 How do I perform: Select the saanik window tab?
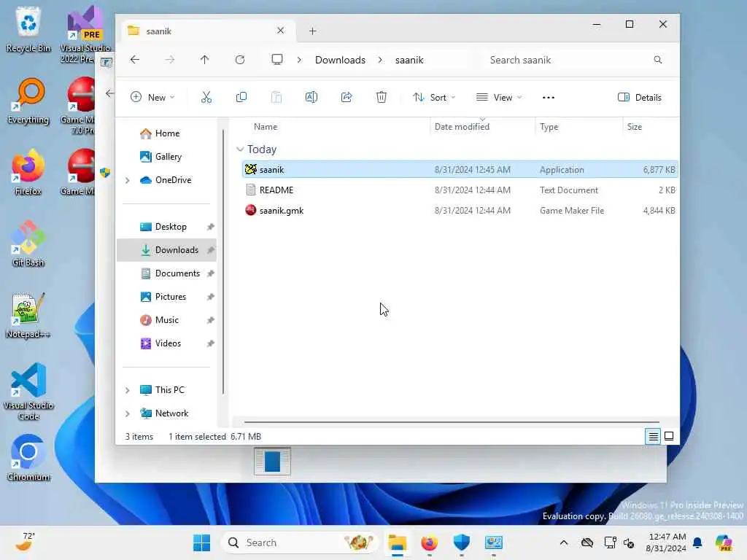tap(206, 31)
